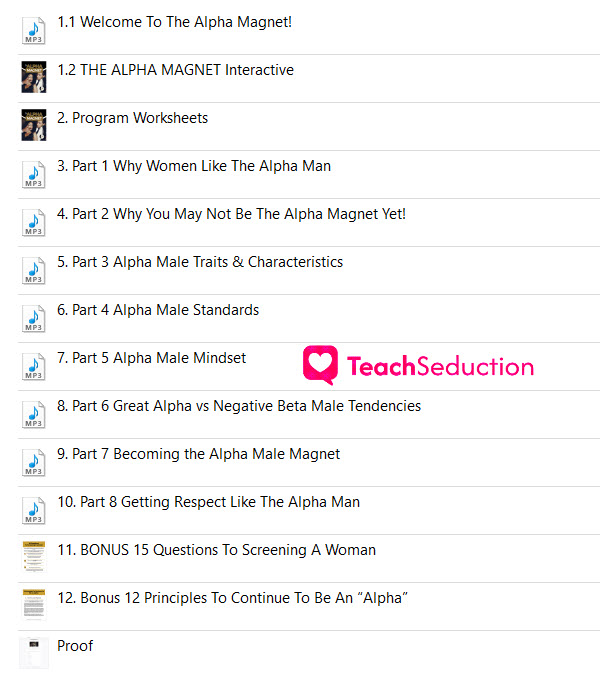Open the Alpha Magnet Interactive cover thumbnail
Image resolution: width=600 pixels, height=685 pixels.
point(34,77)
